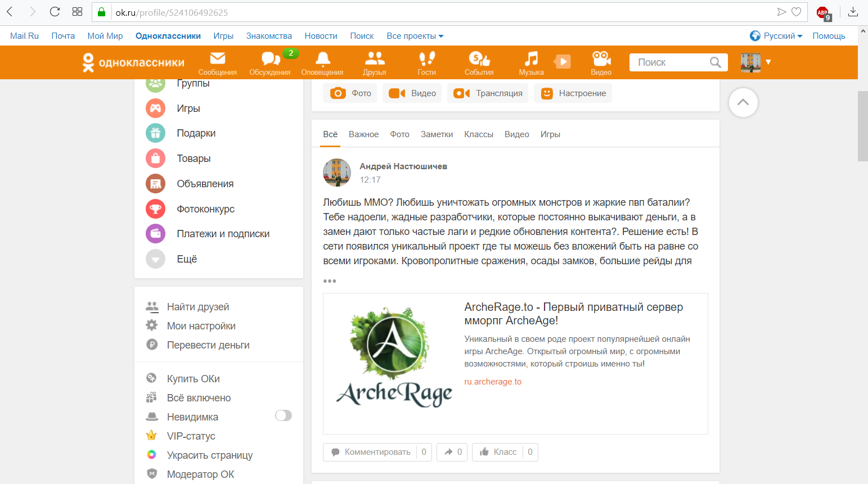Open the Товары shopping bag sidebar icon
Screen dimensions: 868x484
156,159
